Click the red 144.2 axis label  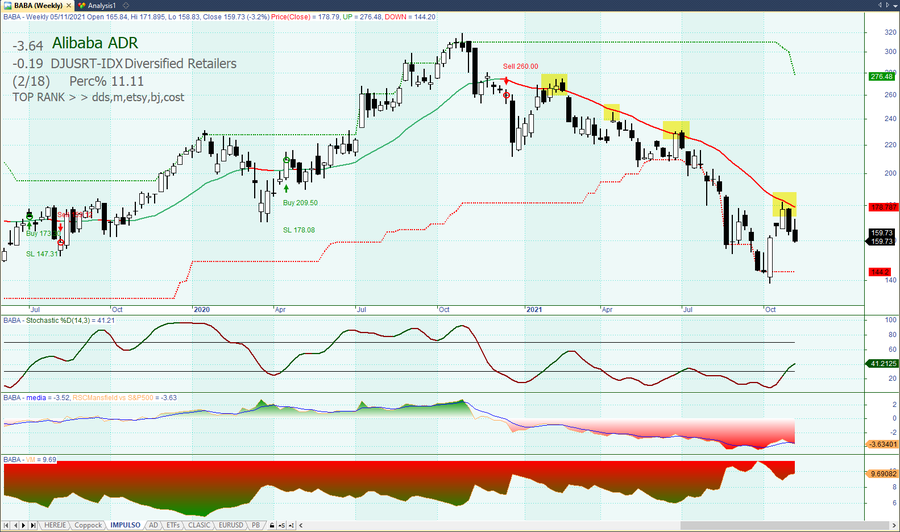click(879, 272)
